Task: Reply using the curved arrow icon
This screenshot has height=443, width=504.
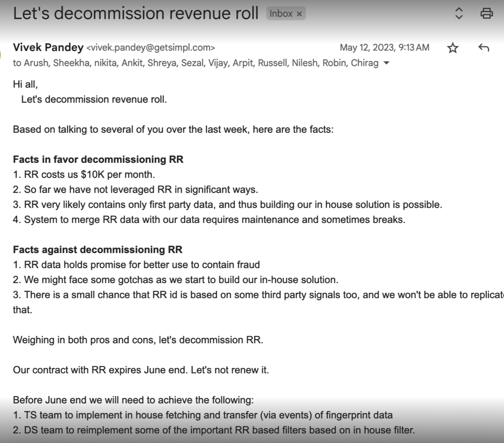Action: point(484,48)
